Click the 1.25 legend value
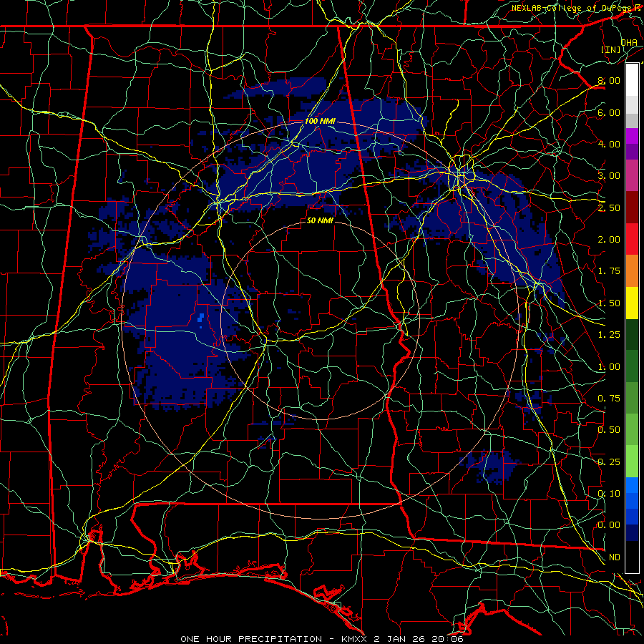This screenshot has width=644, height=644. (609, 335)
